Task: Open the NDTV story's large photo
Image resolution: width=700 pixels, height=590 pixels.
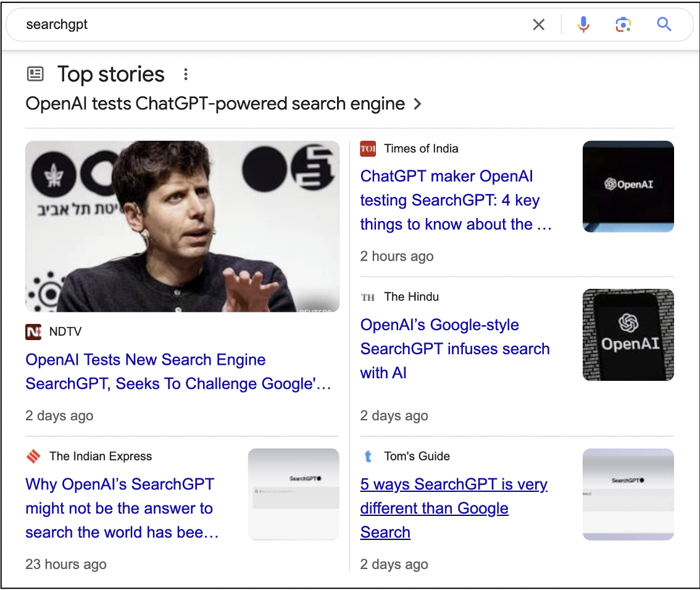Action: point(182,226)
